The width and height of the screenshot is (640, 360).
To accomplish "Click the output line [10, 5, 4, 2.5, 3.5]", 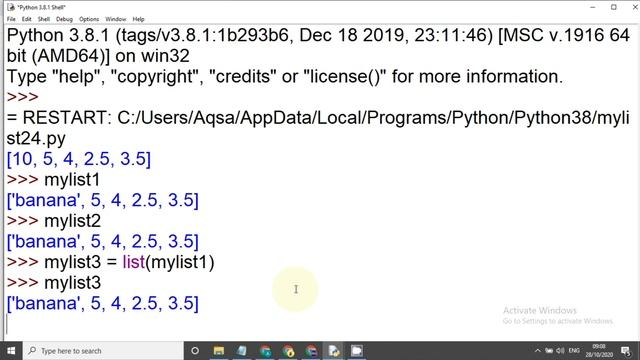I will [x=79, y=159].
